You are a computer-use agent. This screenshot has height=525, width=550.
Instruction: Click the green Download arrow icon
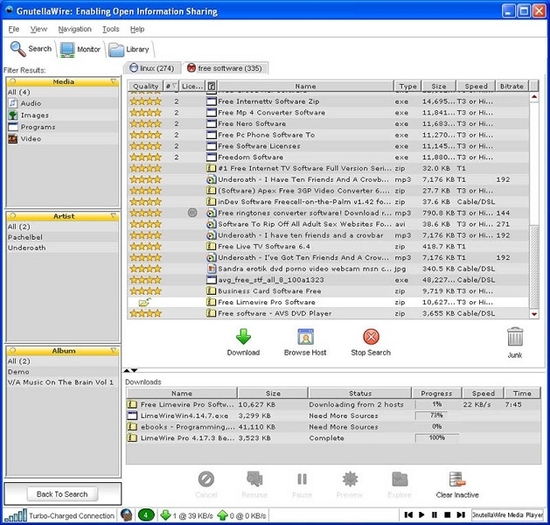click(x=243, y=336)
